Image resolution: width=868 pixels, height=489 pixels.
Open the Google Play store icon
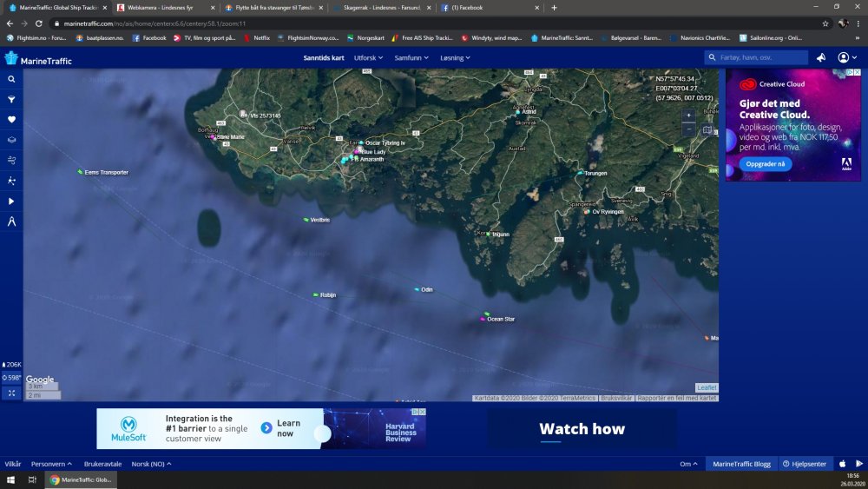tap(859, 464)
